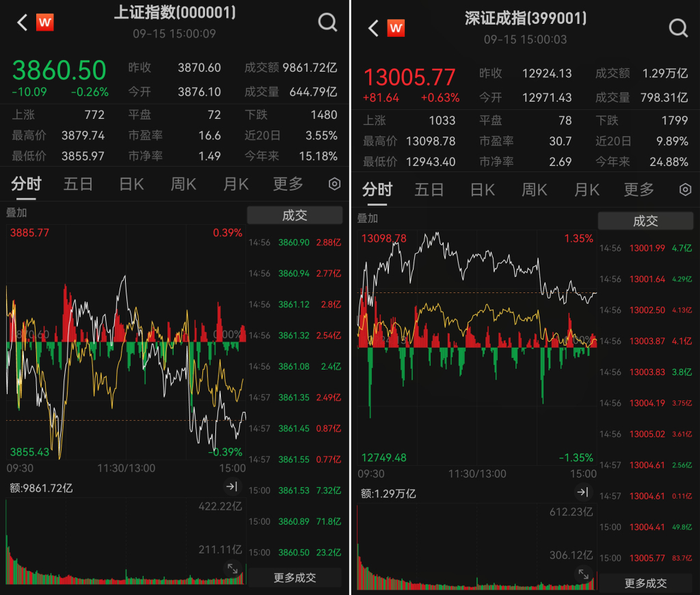
Task: Switch to 日K tab in 上证指数 panel
Action: click(131, 184)
